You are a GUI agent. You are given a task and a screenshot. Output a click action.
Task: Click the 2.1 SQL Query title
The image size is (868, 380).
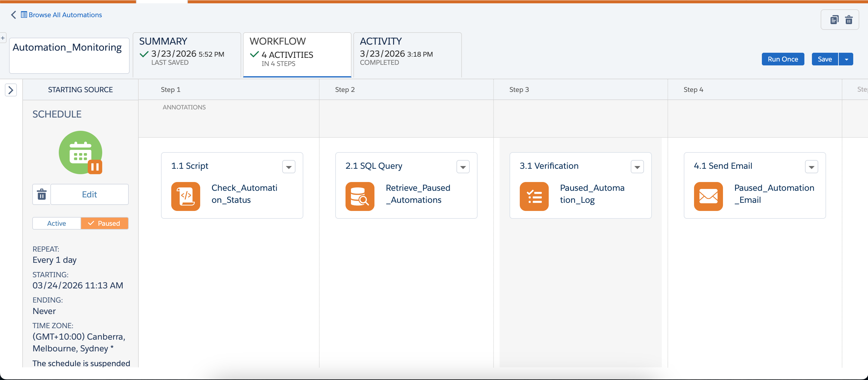pos(374,166)
